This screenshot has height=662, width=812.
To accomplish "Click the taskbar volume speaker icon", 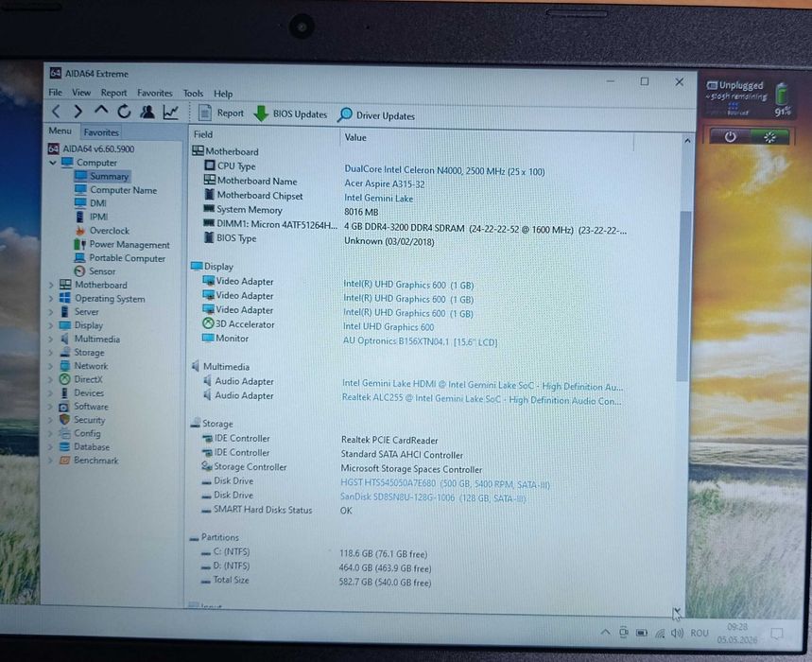I will [677, 633].
